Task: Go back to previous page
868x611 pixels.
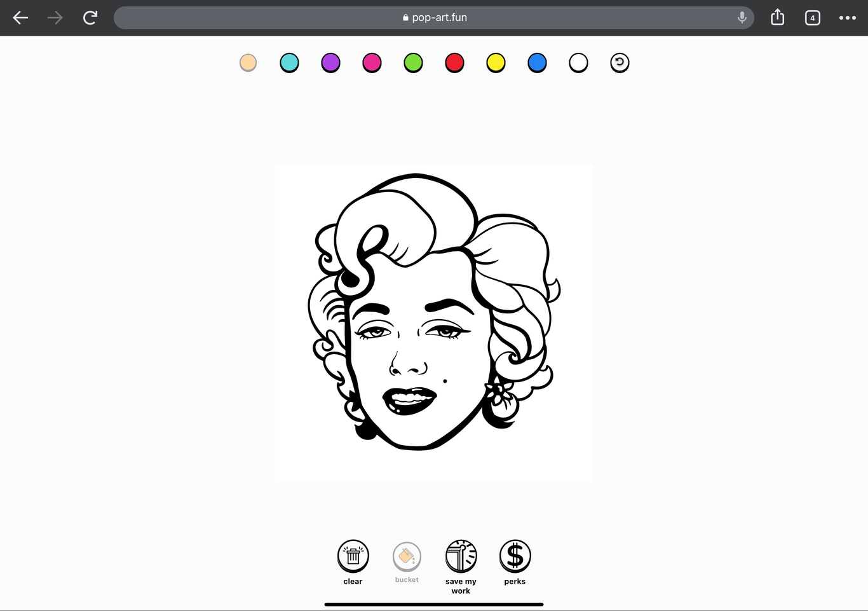Action: (21, 18)
